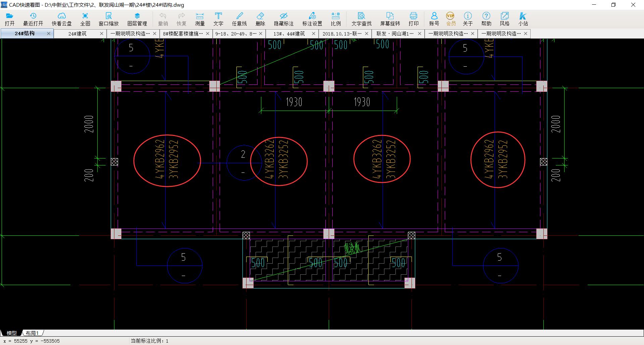Click the left 1930 dimension text
This screenshot has height=345, width=644.
(x=294, y=102)
